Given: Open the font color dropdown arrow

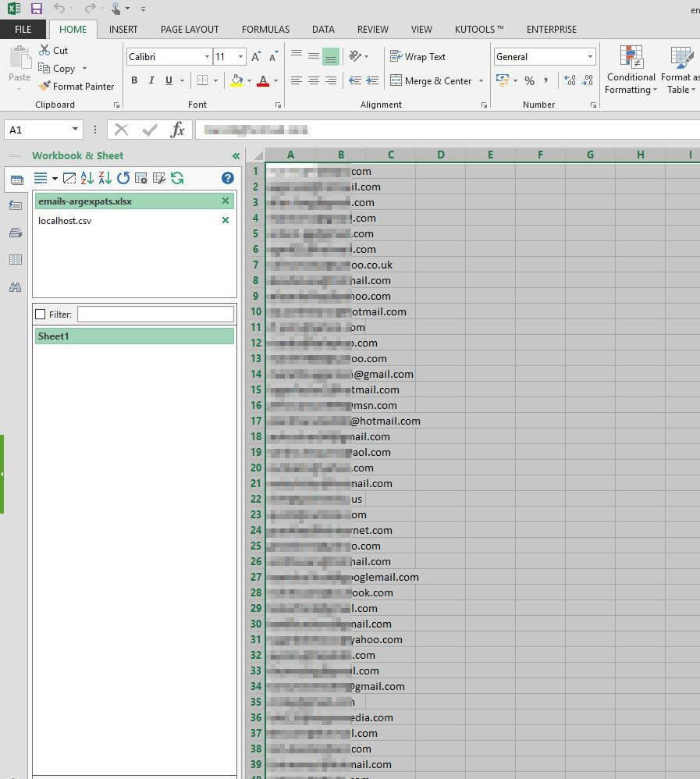Looking at the screenshot, I should pos(275,80).
